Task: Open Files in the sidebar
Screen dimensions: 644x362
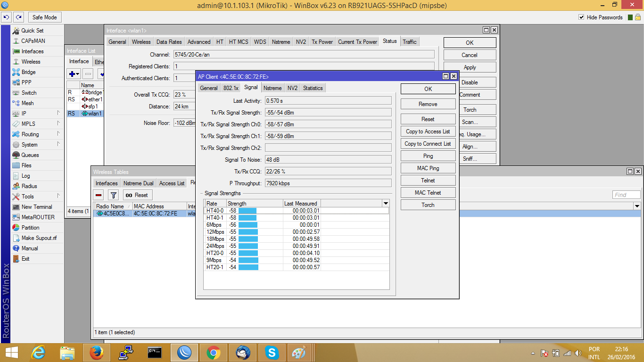Action: 26,165
